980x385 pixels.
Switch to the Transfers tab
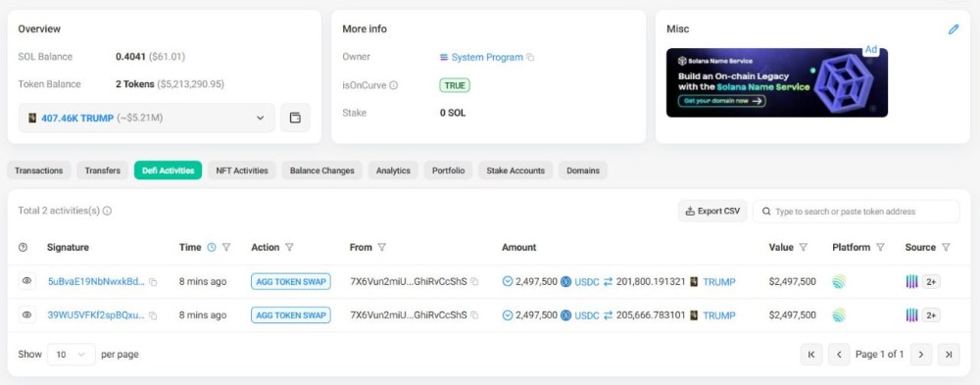(x=103, y=170)
